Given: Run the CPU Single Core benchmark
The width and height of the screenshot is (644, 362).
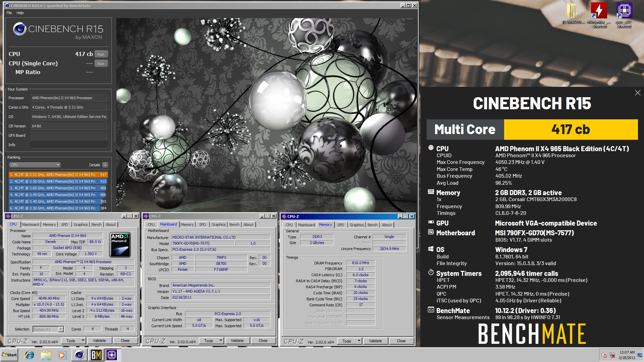Looking at the screenshot, I should point(101,64).
